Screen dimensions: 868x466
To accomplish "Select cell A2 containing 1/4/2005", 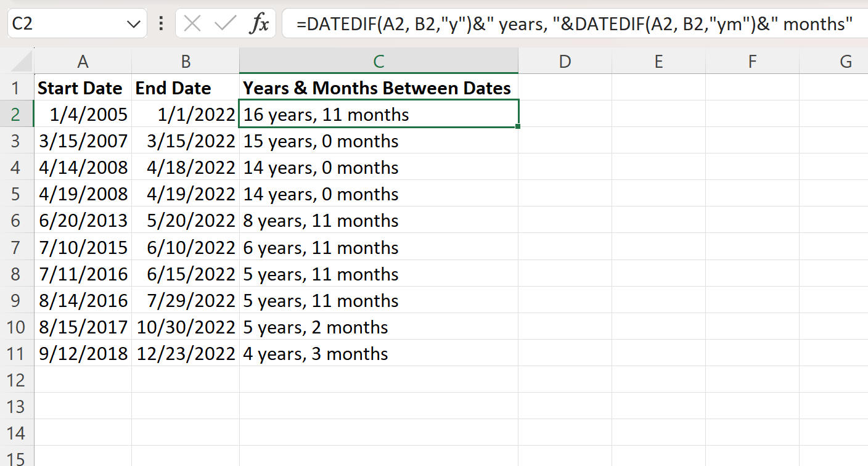I will (83, 114).
